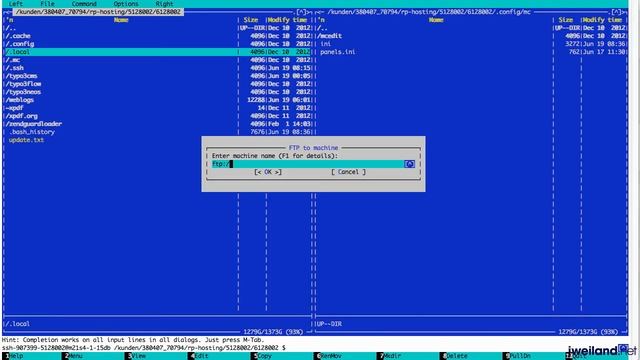640x360 pixels.
Task: Select highlighted /.local directory row
Action: [158, 52]
